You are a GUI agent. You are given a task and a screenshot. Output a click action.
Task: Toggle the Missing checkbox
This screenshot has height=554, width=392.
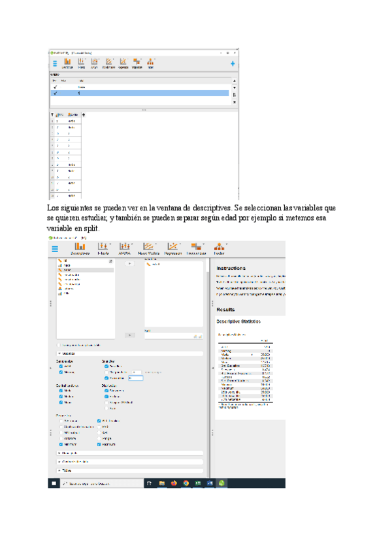click(61, 372)
